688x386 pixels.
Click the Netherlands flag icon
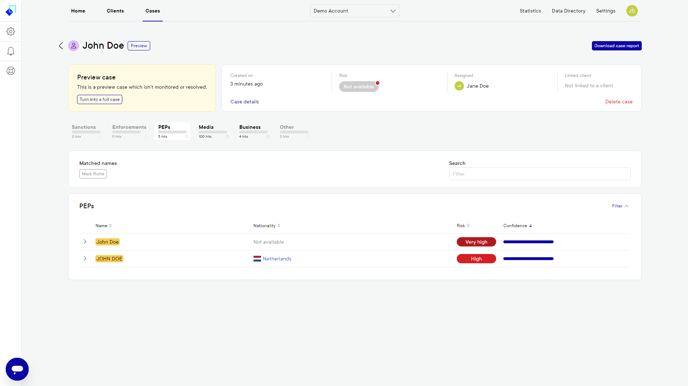point(257,259)
